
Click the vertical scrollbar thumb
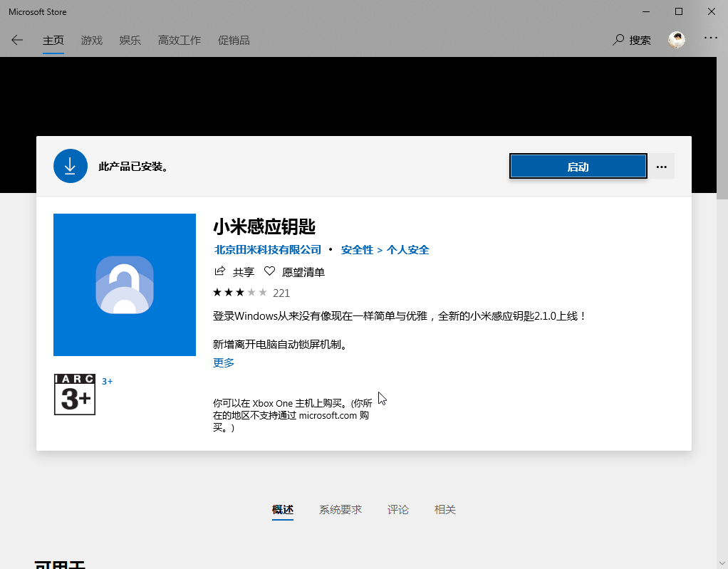pyautogui.click(x=722, y=128)
